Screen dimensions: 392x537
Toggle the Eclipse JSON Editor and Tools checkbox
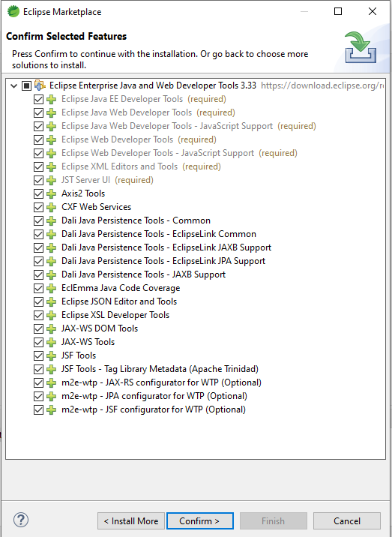(38, 301)
